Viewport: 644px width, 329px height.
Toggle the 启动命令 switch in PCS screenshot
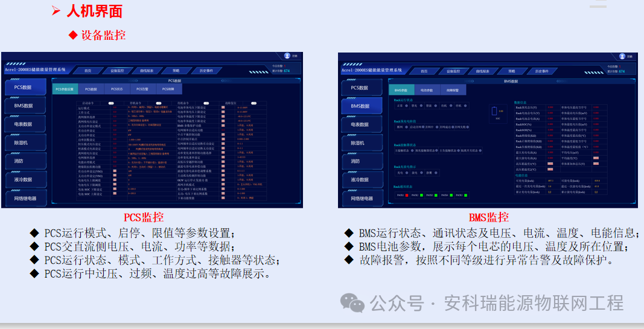111,103
